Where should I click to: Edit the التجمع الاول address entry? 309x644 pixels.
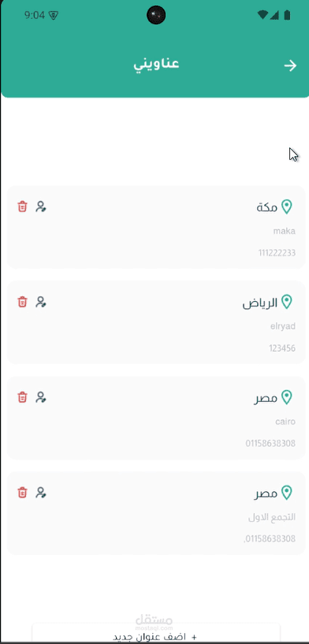[x=41, y=493]
